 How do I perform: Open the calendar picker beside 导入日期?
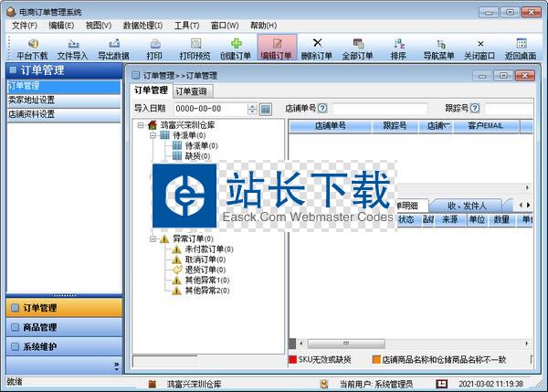pyautogui.click(x=266, y=110)
